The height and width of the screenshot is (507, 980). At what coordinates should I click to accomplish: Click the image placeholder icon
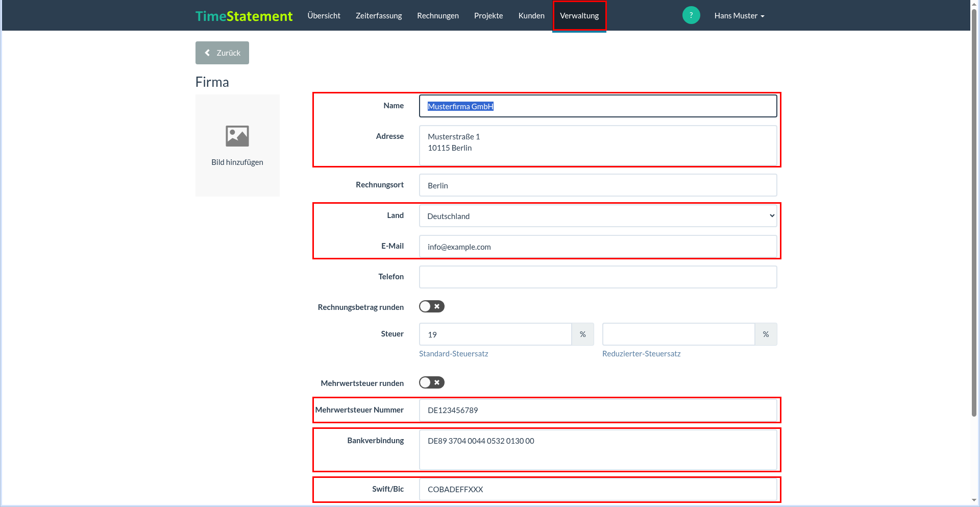click(237, 136)
